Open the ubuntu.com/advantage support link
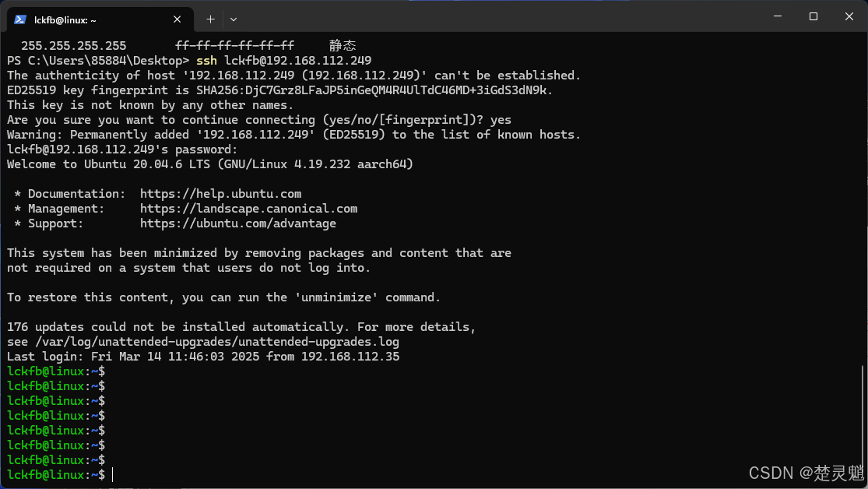 (238, 223)
